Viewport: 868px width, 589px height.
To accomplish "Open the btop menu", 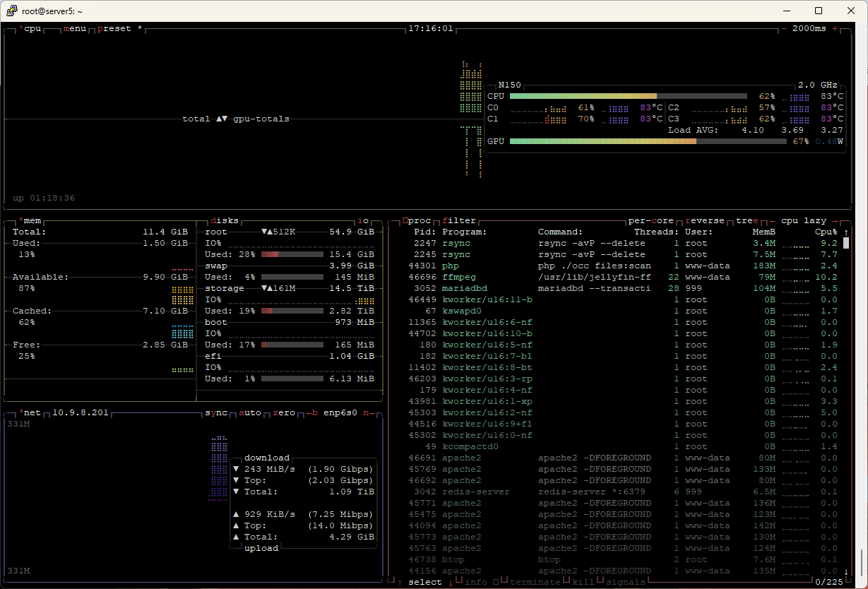I will pos(74,29).
